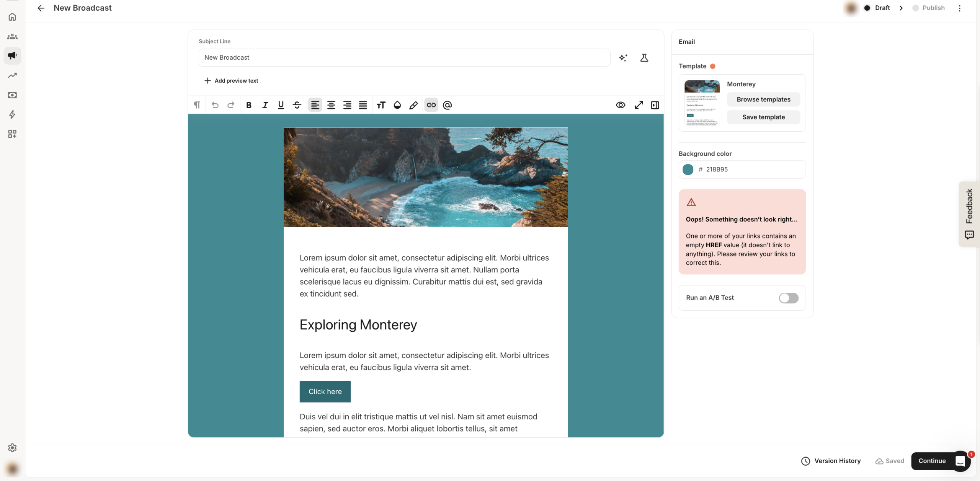Go to the Home sidebar icon
This screenshot has height=481, width=980.
[12, 17]
